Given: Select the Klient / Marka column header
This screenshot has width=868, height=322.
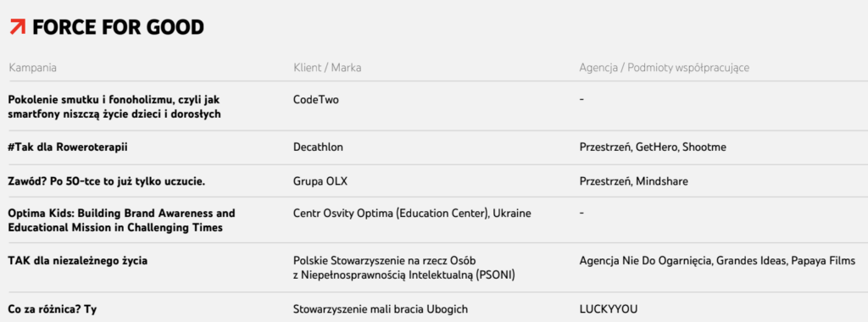Looking at the screenshot, I should click(x=327, y=68).
